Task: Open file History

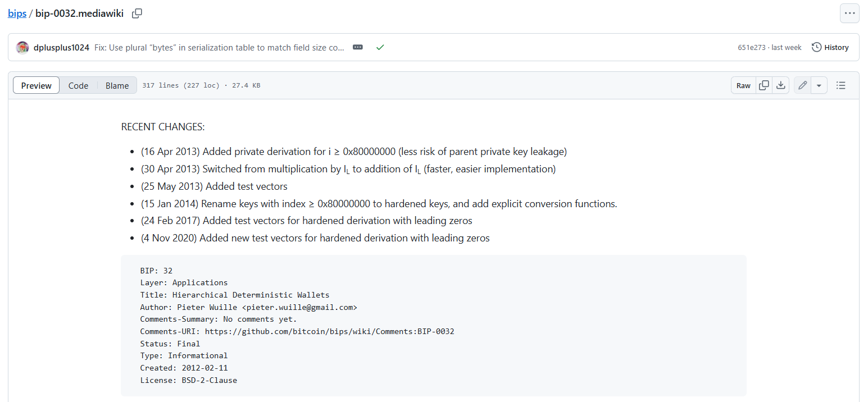Action: pyautogui.click(x=830, y=48)
